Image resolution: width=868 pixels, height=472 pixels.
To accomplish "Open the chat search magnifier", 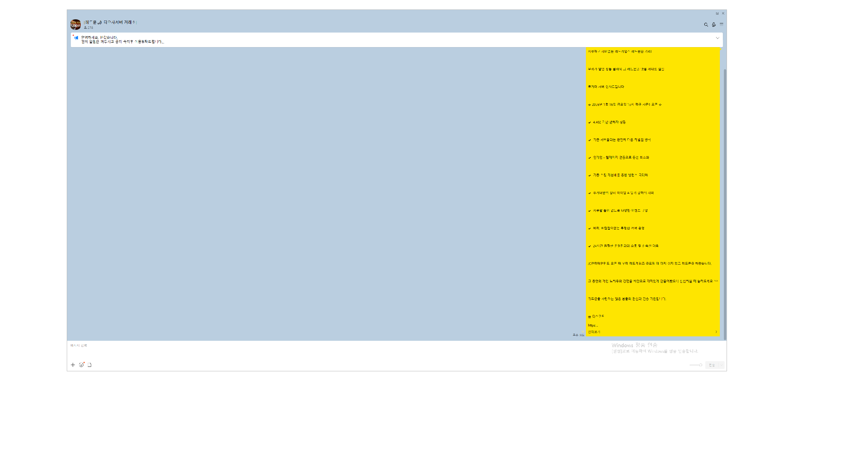I will coord(706,25).
